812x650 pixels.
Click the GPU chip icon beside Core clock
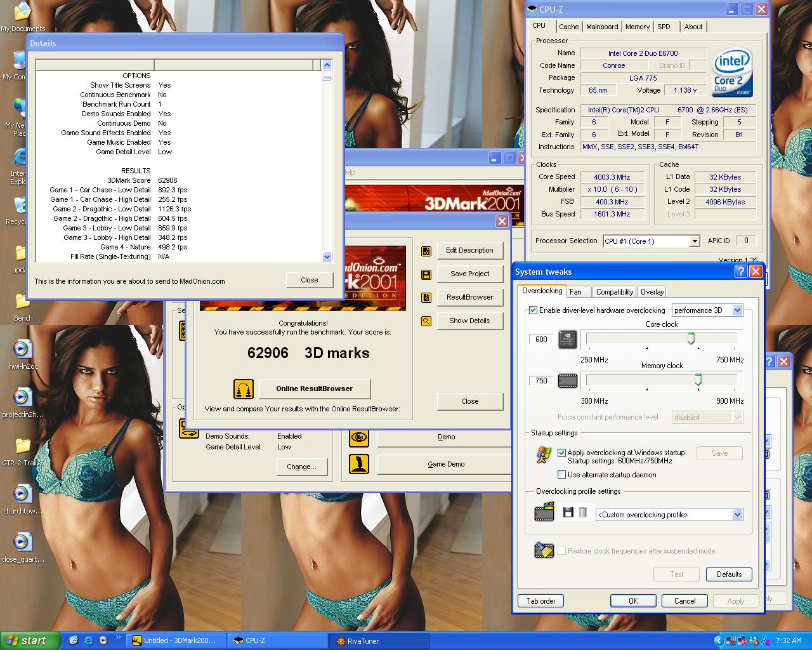567,340
